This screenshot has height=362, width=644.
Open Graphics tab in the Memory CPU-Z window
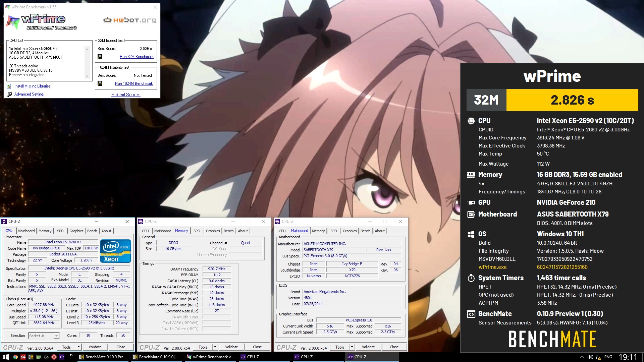pyautogui.click(x=213, y=231)
